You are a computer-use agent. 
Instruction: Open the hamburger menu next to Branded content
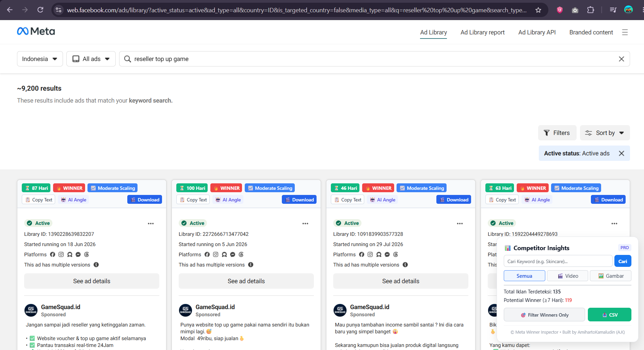(x=625, y=32)
